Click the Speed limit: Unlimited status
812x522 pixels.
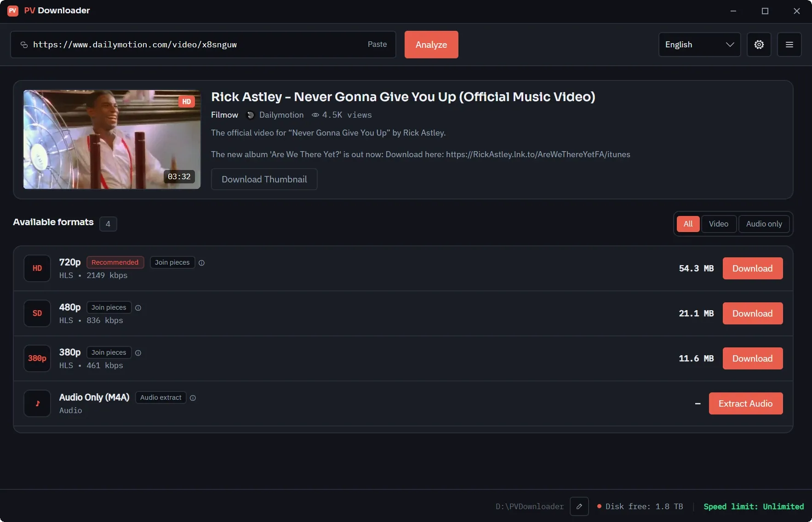(x=754, y=506)
